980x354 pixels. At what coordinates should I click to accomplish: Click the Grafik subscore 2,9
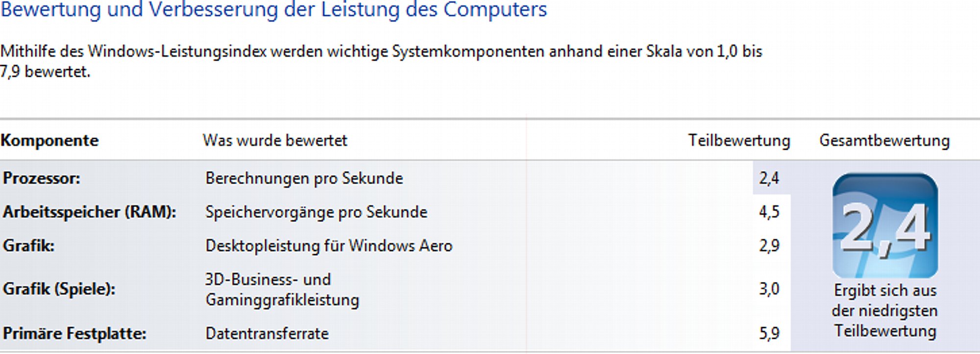(x=769, y=245)
